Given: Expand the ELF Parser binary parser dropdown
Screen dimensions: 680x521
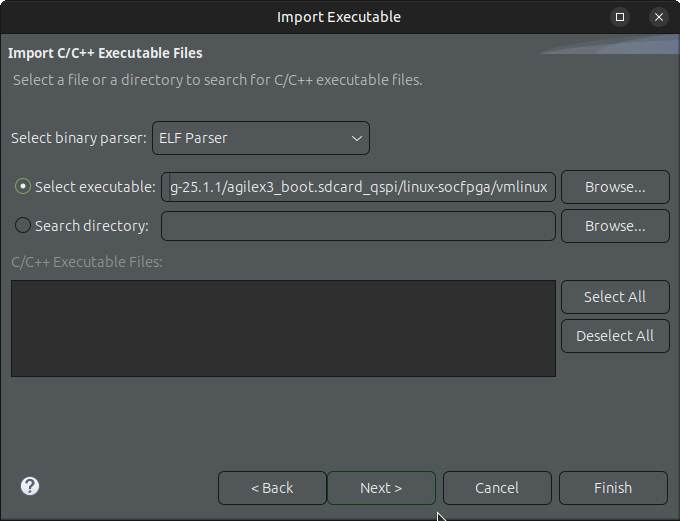Looking at the screenshot, I should [261, 138].
